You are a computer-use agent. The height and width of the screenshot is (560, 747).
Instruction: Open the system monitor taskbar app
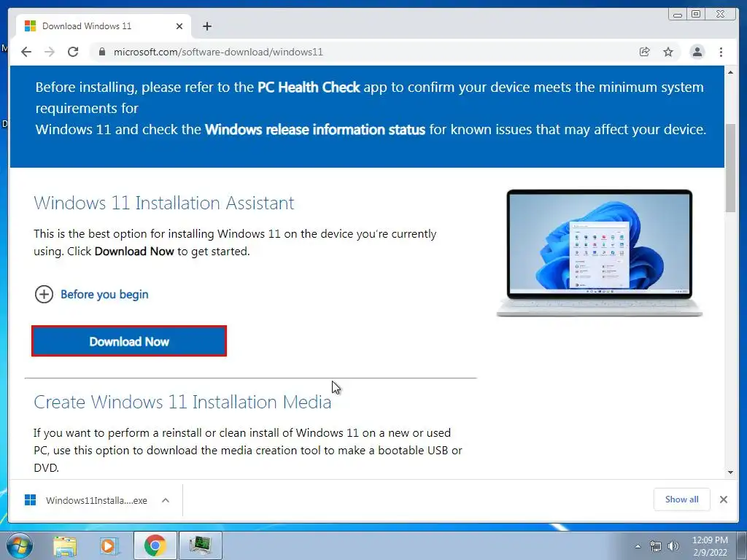point(200,545)
